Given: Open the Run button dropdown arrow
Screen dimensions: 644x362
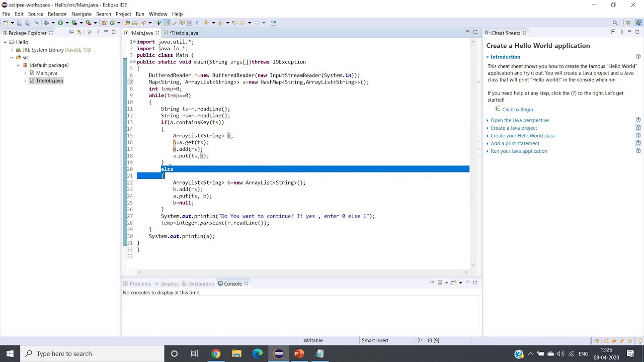Looking at the screenshot, I should [67, 23].
